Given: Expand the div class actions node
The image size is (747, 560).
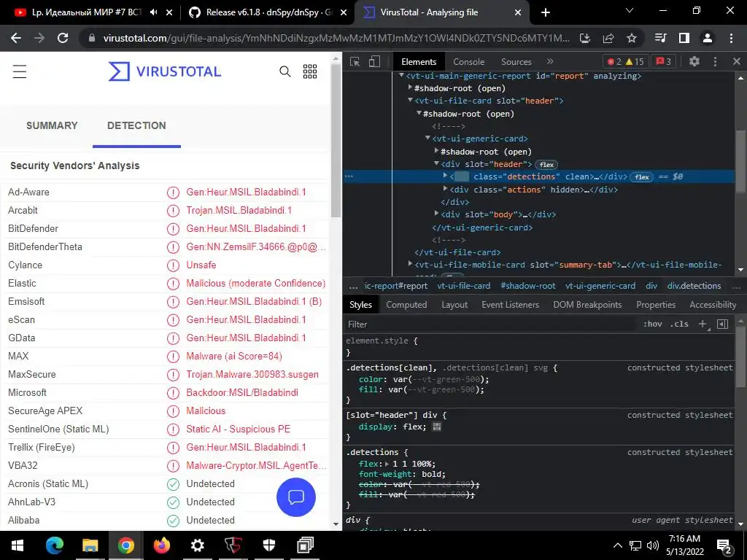Looking at the screenshot, I should click(446, 189).
